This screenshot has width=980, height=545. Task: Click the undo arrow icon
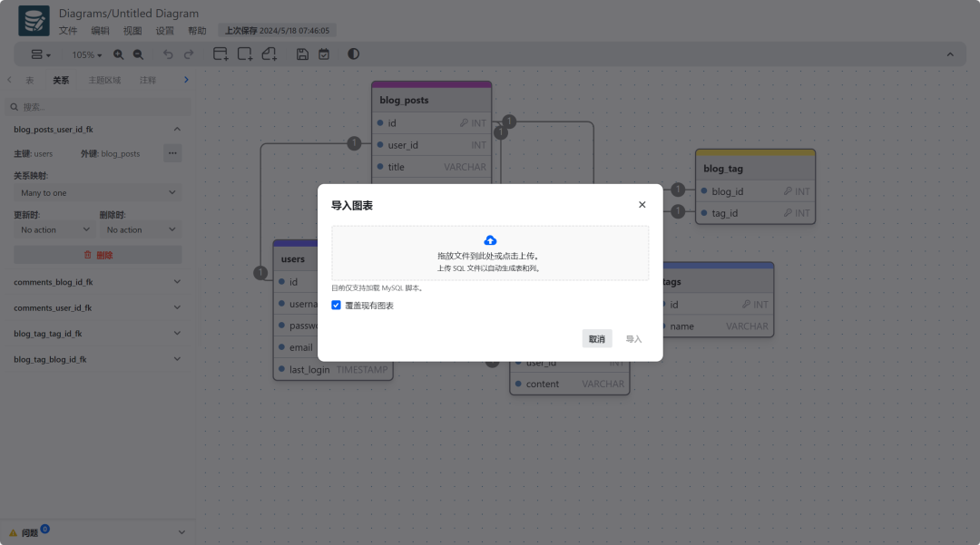point(168,54)
